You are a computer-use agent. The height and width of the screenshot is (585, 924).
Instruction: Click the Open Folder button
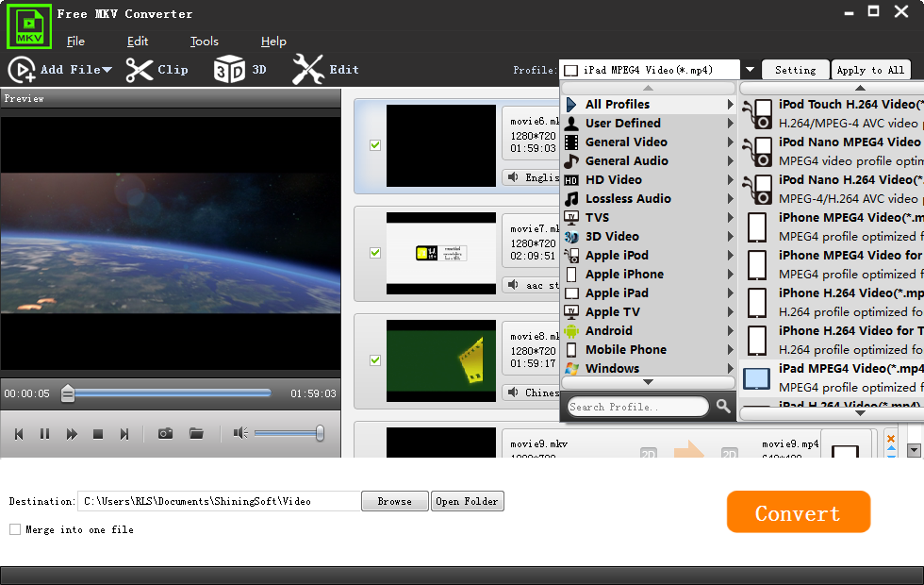point(468,501)
